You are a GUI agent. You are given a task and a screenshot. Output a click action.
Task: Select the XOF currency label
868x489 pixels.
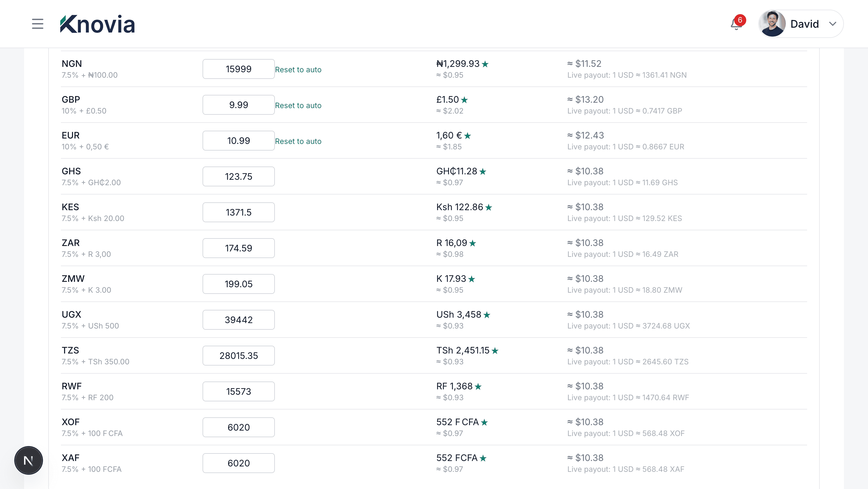(x=71, y=422)
